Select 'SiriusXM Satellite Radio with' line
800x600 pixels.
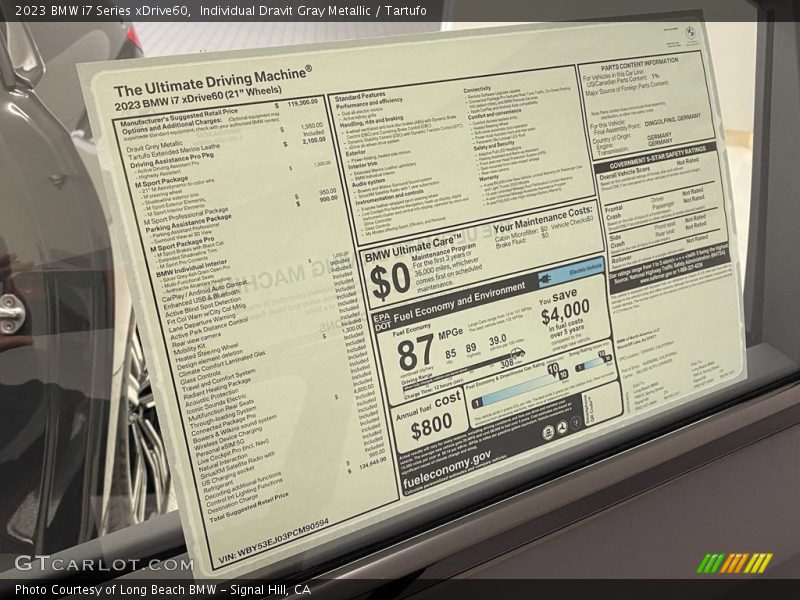[x=237, y=466]
